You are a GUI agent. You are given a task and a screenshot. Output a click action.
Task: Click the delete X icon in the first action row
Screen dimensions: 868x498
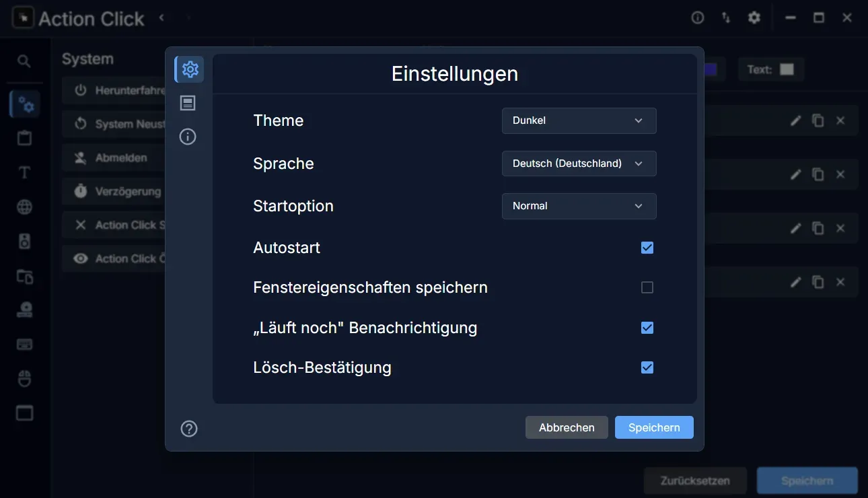tap(840, 120)
